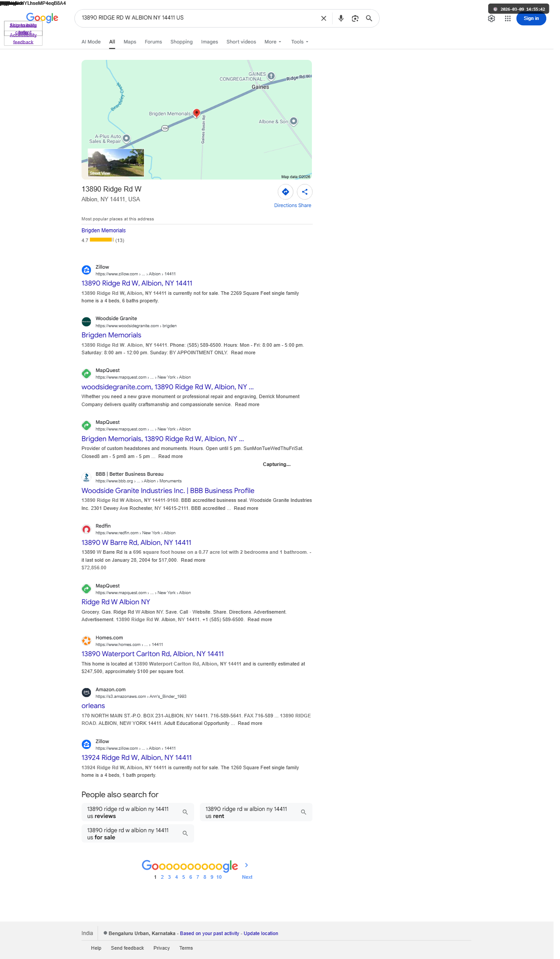Click in the search input field
The height and width of the screenshot is (959, 560).
click(x=197, y=18)
